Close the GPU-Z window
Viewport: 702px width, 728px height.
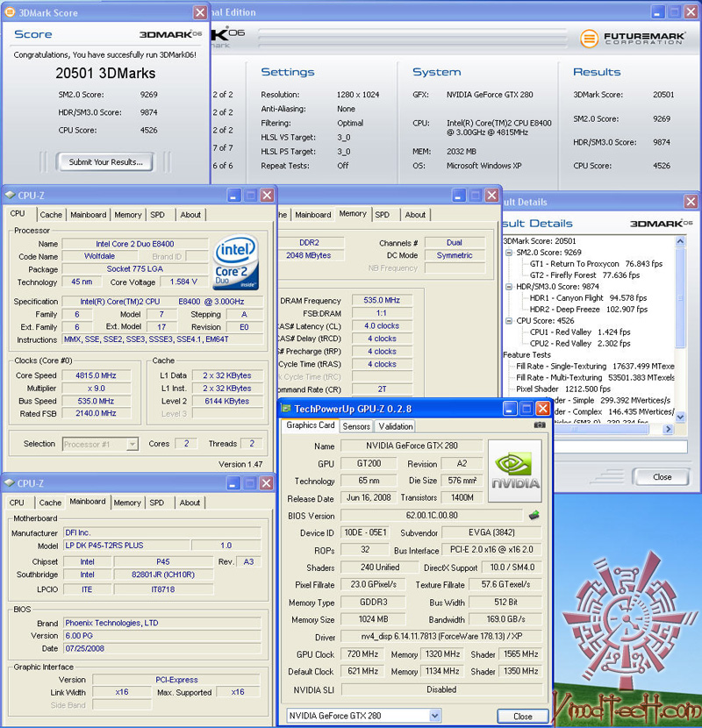coord(542,409)
